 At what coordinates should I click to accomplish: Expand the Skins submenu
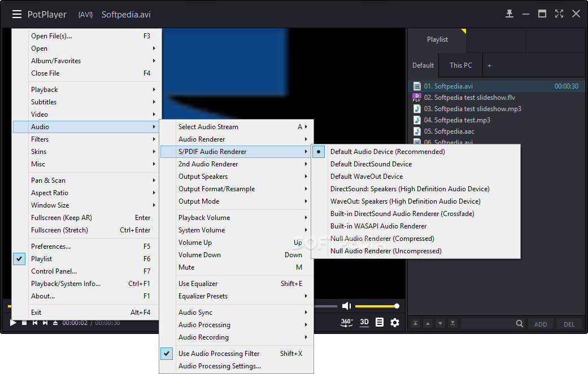point(86,152)
